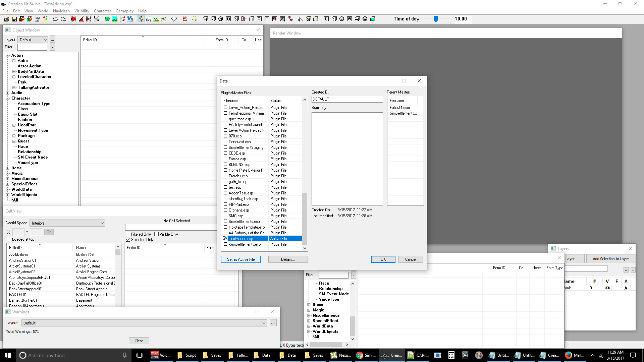The height and width of the screenshot is (362, 644).
Task: Click the boxed letter W toolbar icon
Action: [x=349, y=19]
